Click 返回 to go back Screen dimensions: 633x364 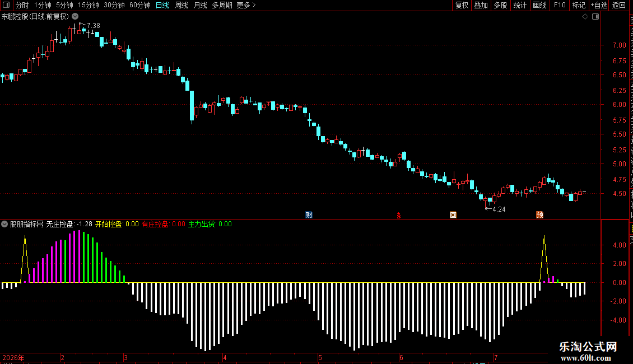pos(619,5)
